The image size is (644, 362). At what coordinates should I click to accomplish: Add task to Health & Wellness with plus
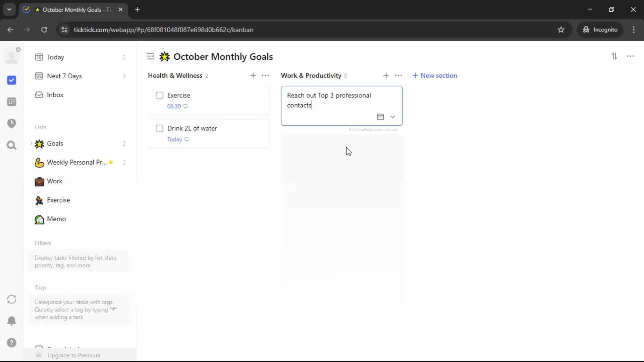(253, 75)
